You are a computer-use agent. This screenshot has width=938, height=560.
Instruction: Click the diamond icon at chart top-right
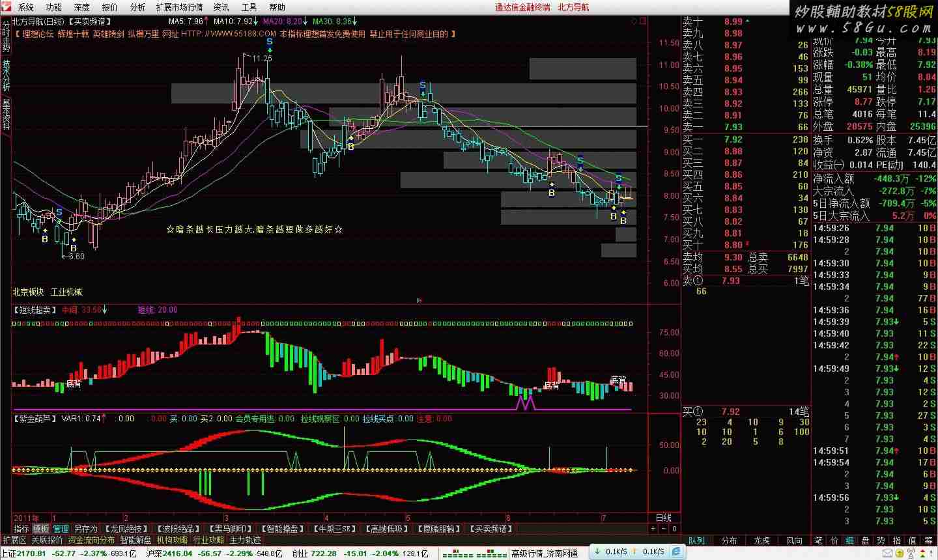click(634, 21)
